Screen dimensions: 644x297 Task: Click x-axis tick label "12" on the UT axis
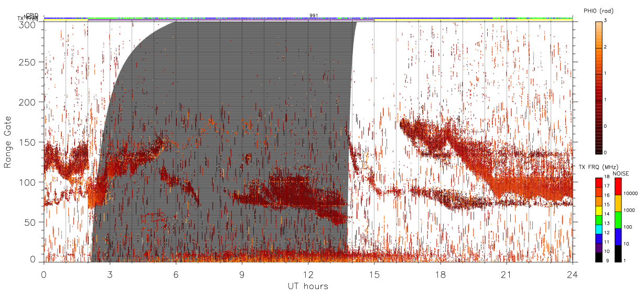coord(308,274)
